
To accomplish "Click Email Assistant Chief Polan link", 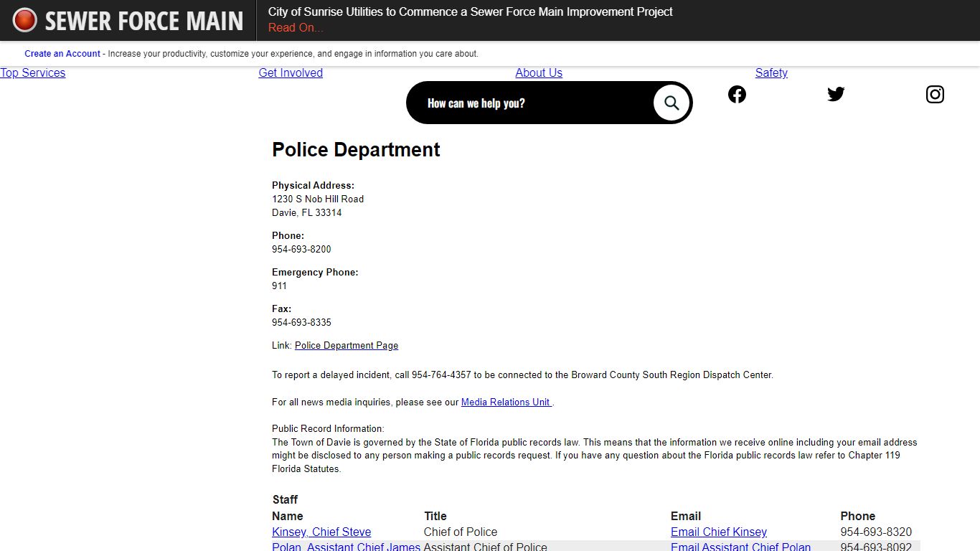I will point(740,547).
